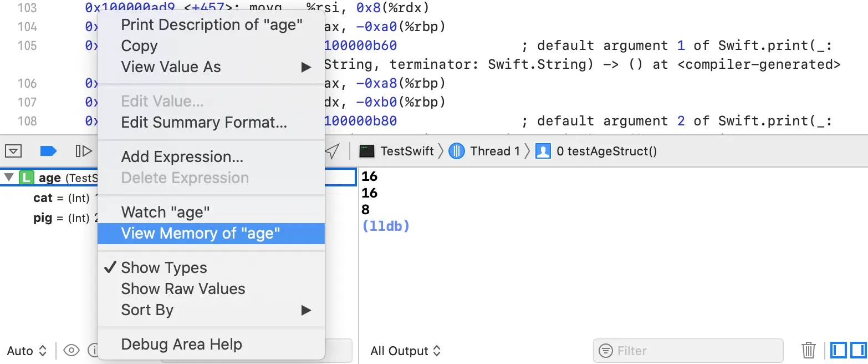Image resolution: width=868 pixels, height=364 pixels.
Task: Click the print description info icon
Action: [x=93, y=351]
